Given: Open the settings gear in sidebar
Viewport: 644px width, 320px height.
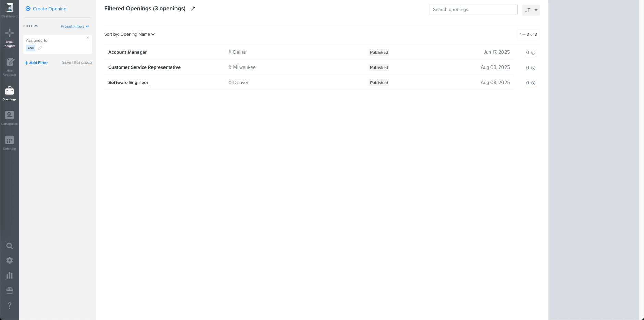Looking at the screenshot, I should point(10,260).
